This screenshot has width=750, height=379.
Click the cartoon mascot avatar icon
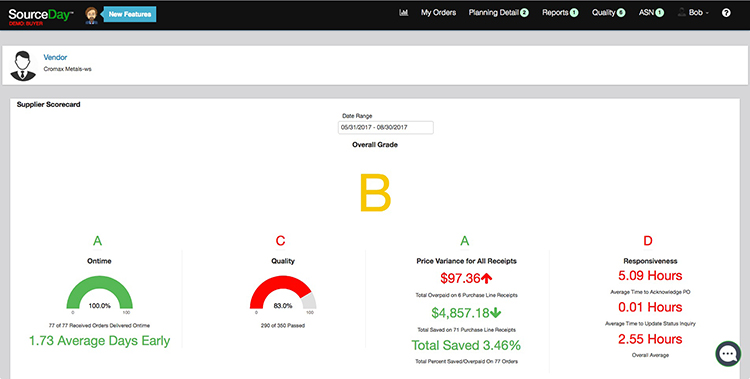point(91,15)
